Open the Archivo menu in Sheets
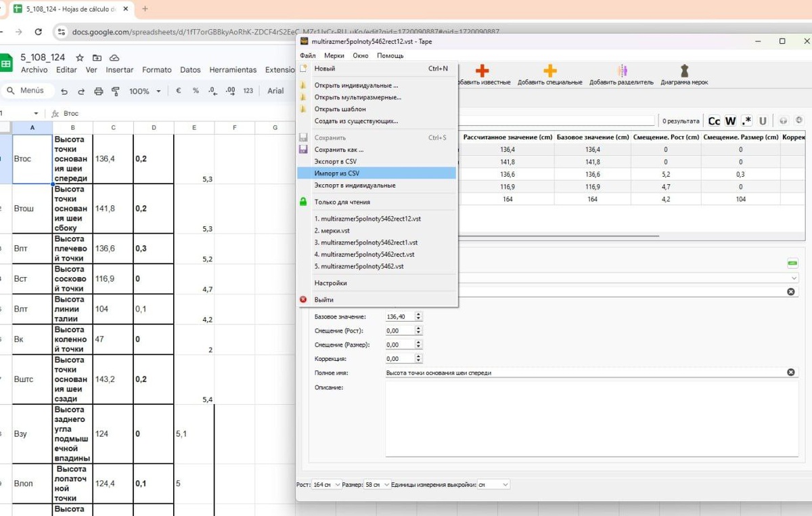The width and height of the screenshot is (812, 516). click(x=35, y=70)
